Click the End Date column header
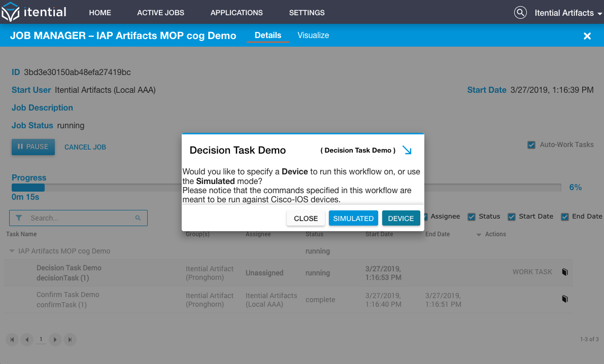Image resolution: width=604 pixels, height=364 pixels. coord(438,234)
